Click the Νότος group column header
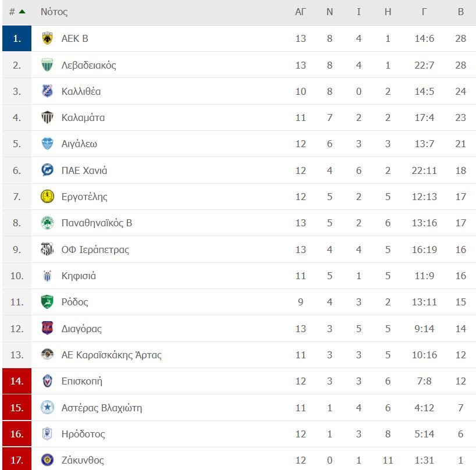476x470 pixels. pos(54,12)
